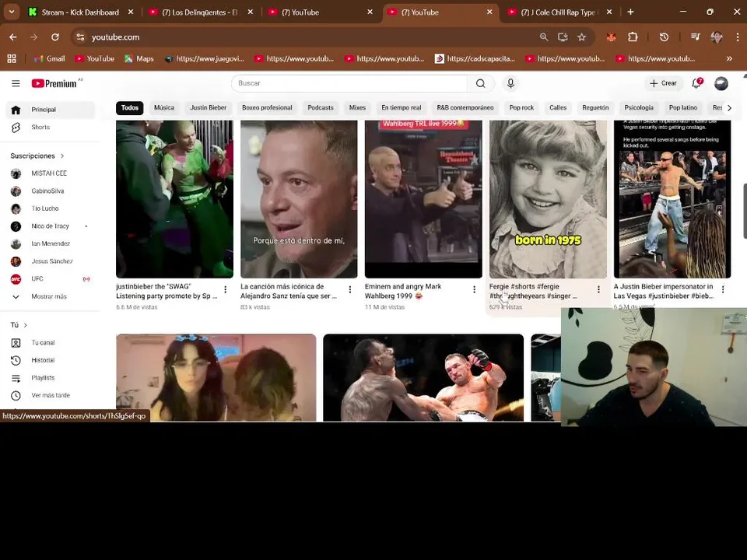The height and width of the screenshot is (560, 747).
Task: Open Ver más tarde
Action: click(x=51, y=395)
